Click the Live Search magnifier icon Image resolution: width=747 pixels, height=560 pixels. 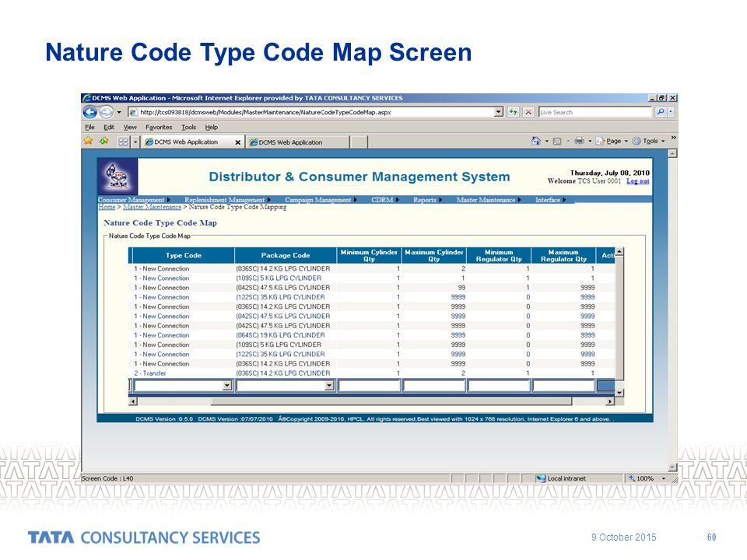click(x=661, y=112)
